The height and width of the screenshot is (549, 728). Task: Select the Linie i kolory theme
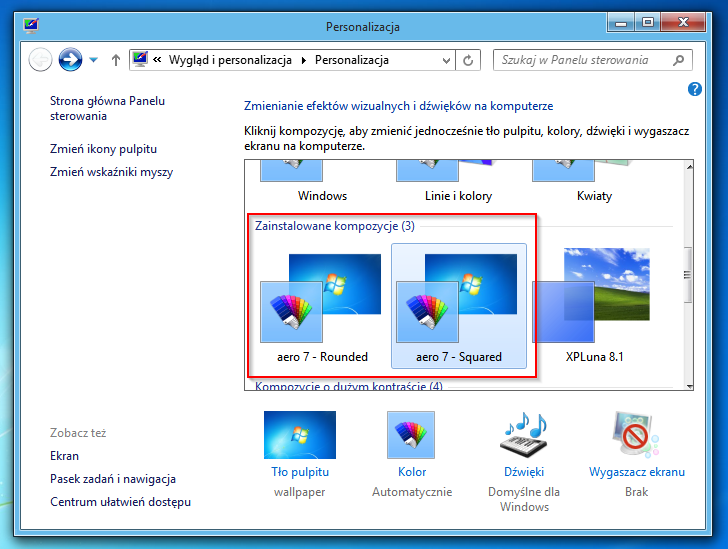point(458,182)
